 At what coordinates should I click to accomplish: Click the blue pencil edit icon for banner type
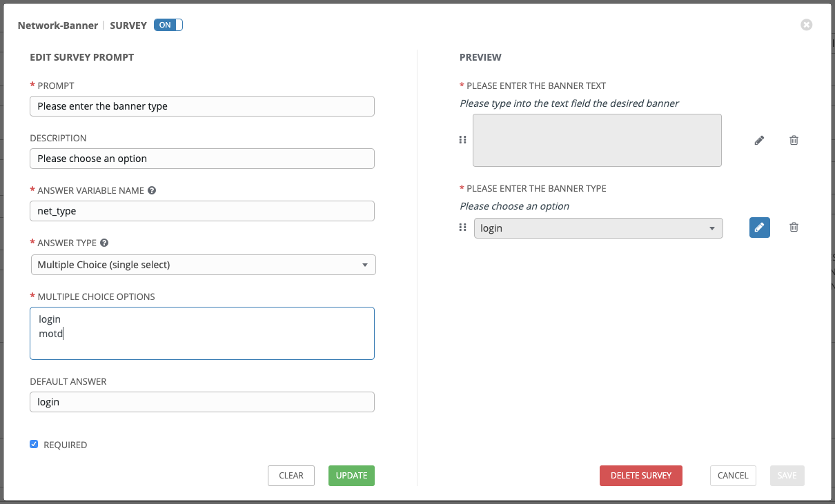tap(759, 227)
